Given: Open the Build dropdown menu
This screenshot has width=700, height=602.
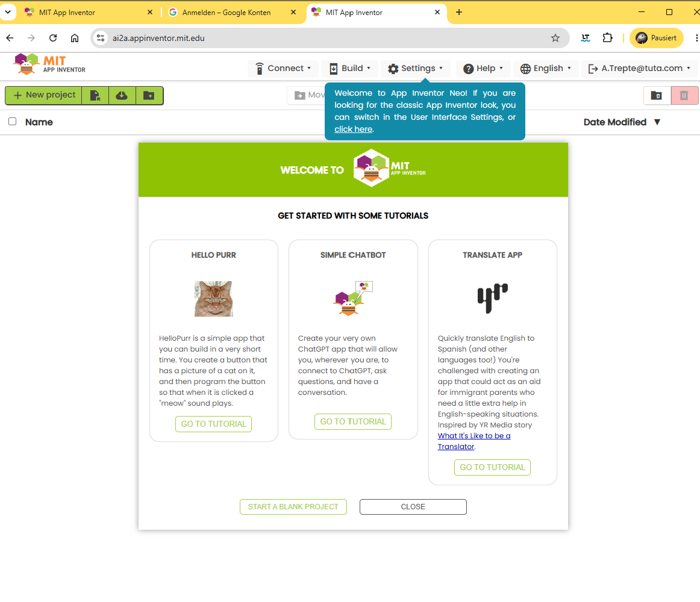Looking at the screenshot, I should click(x=349, y=68).
